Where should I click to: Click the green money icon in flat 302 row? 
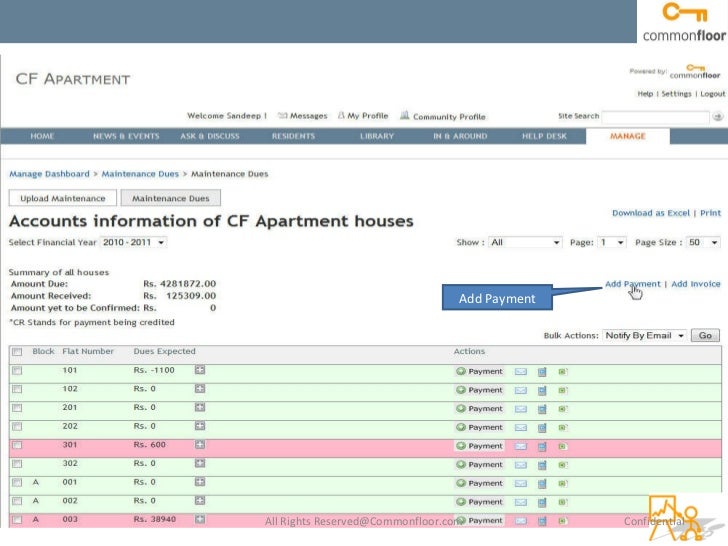[x=562, y=465]
